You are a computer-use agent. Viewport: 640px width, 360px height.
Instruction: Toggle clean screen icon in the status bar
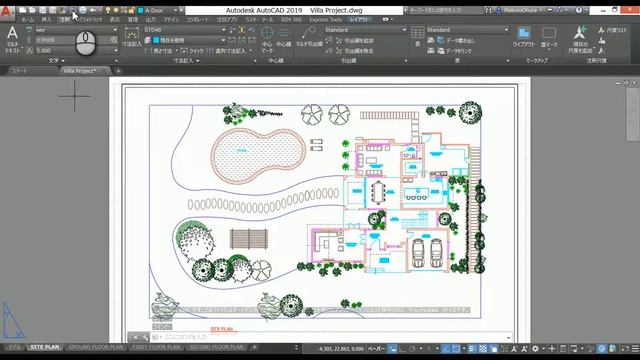[x=625, y=349]
